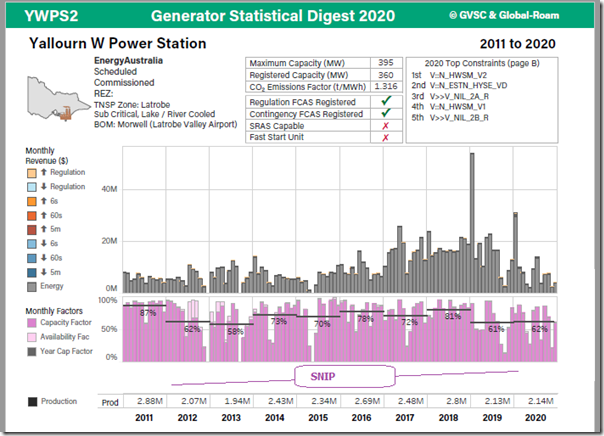Click the lower 6s legend swatch

tap(32, 244)
